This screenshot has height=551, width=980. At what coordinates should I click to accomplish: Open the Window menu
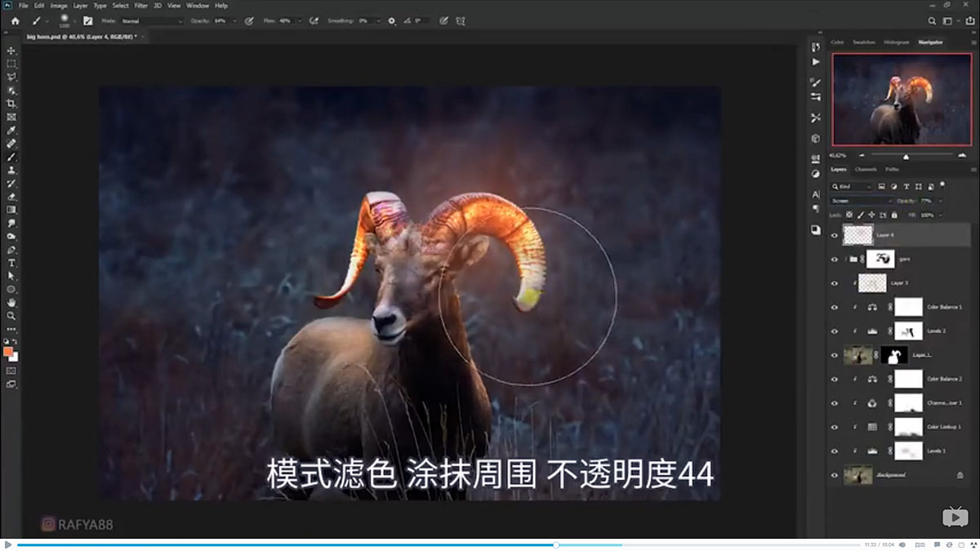click(196, 6)
